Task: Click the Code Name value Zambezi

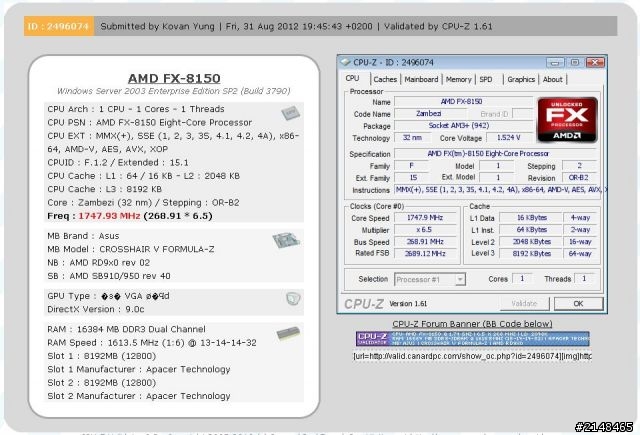Action: pos(429,113)
